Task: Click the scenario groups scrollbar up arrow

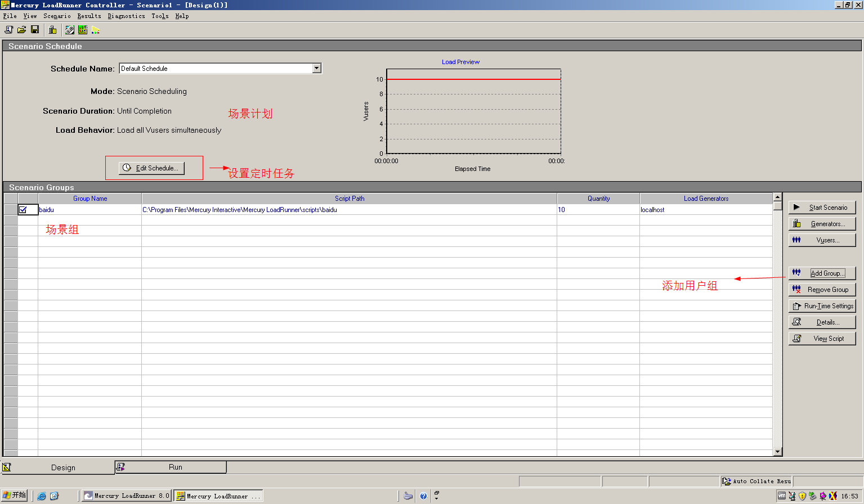Action: pos(777,197)
